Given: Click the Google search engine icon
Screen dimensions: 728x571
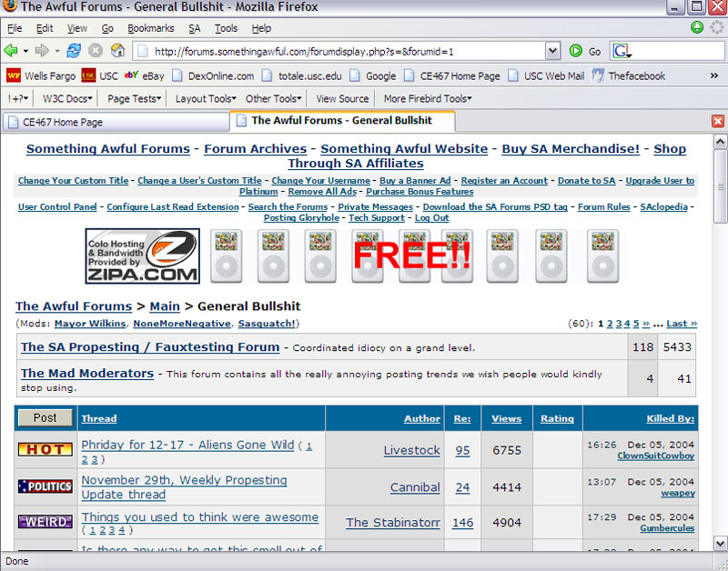Looking at the screenshot, I should 622,51.
